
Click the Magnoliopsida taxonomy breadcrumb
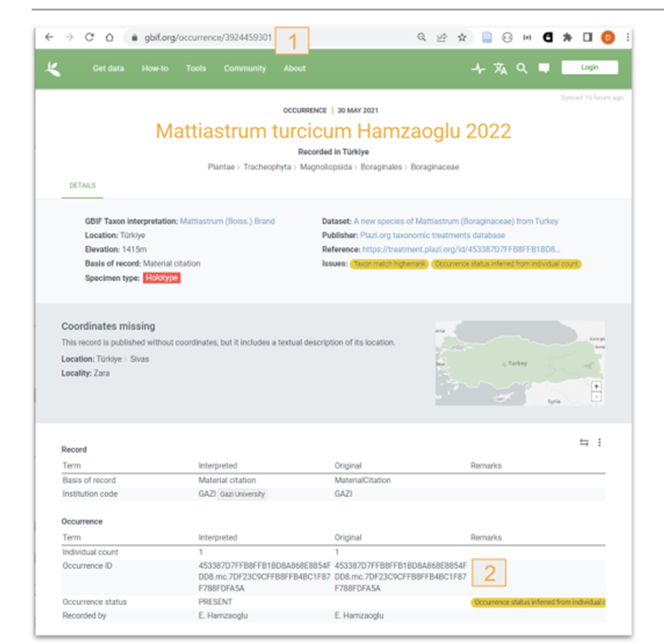point(326,167)
